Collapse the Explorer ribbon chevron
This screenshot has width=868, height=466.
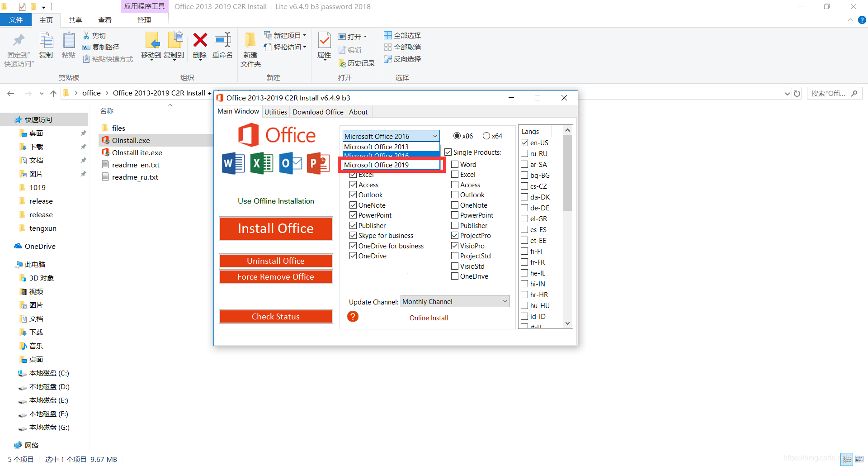pyautogui.click(x=850, y=20)
